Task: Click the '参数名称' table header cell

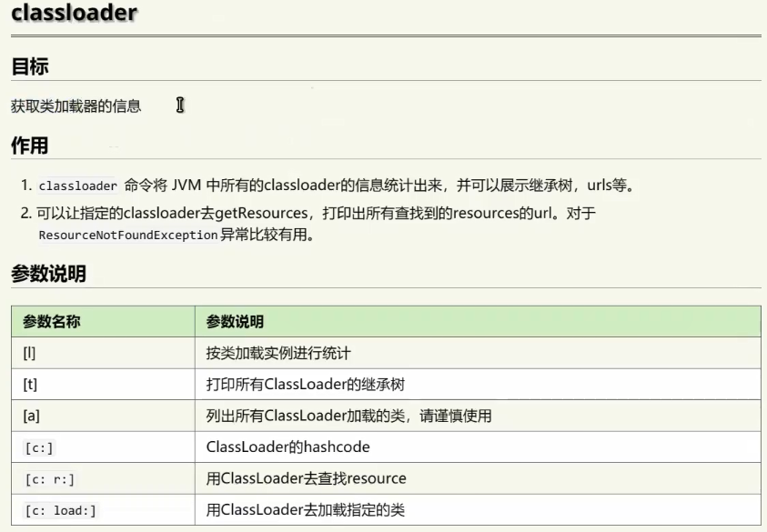Action: (103, 322)
